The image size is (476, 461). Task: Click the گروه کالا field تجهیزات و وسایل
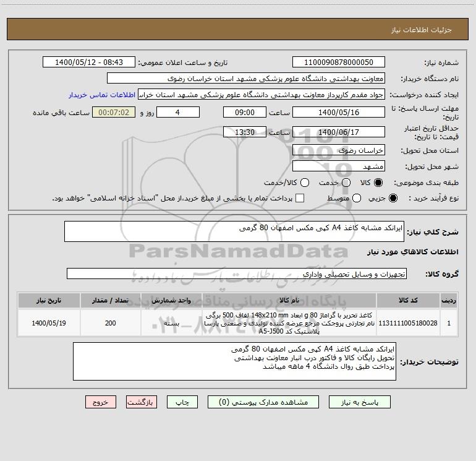[237, 274]
